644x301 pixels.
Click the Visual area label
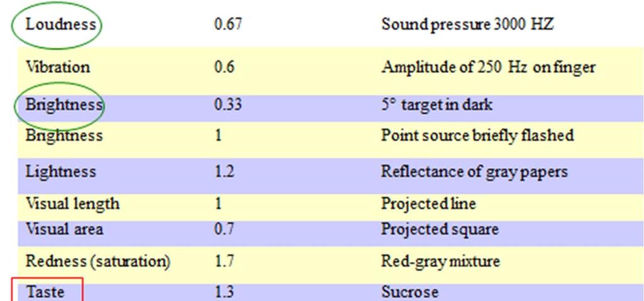point(64,229)
